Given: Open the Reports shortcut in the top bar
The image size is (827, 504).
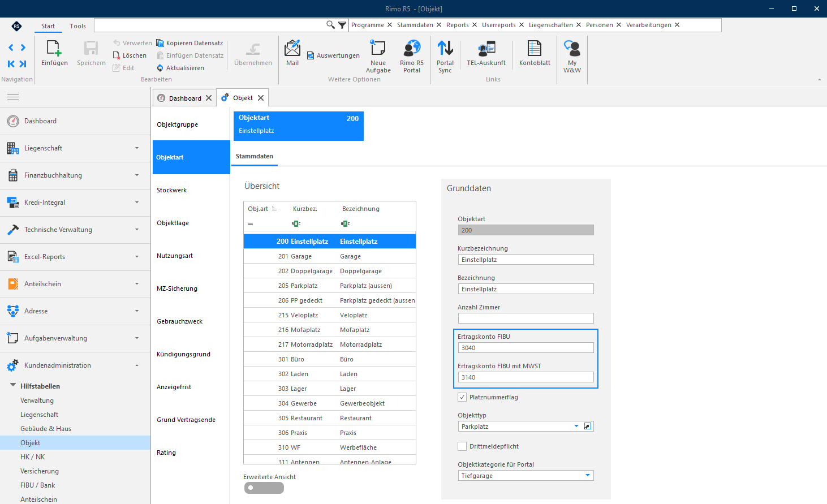Looking at the screenshot, I should click(x=458, y=25).
